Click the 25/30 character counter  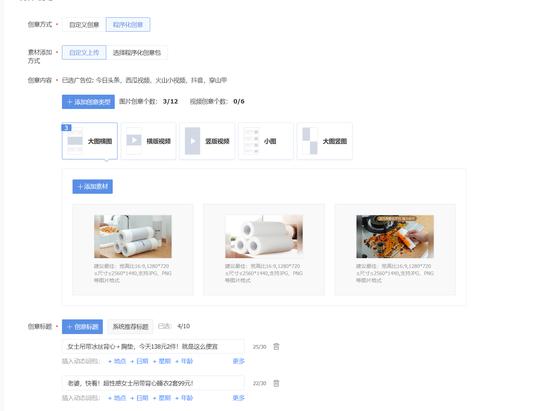[260, 347]
